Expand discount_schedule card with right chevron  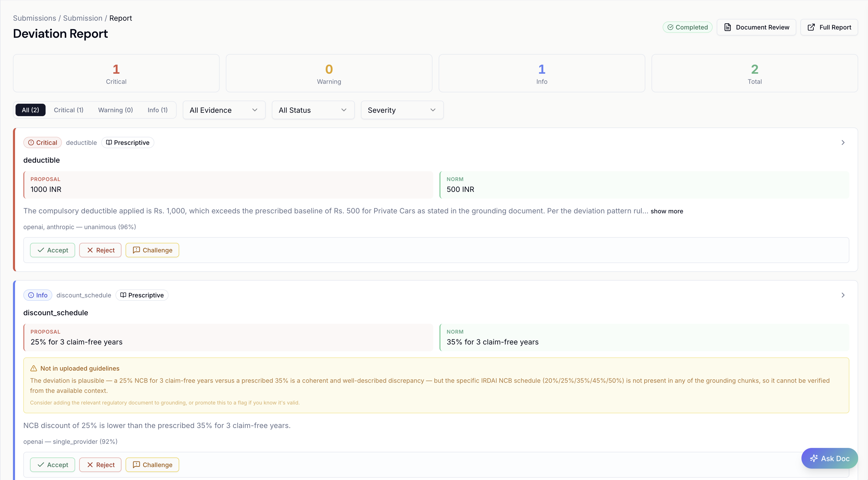pyautogui.click(x=843, y=295)
